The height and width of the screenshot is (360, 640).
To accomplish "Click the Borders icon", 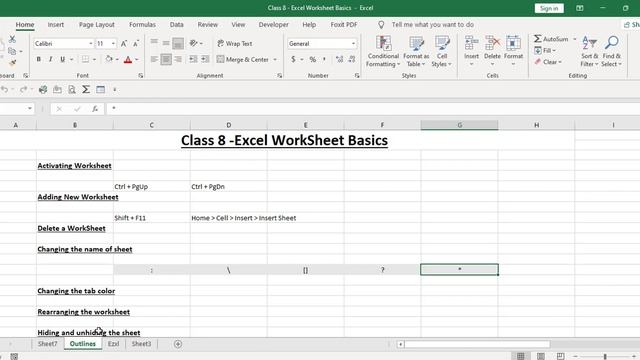I will [x=85, y=60].
